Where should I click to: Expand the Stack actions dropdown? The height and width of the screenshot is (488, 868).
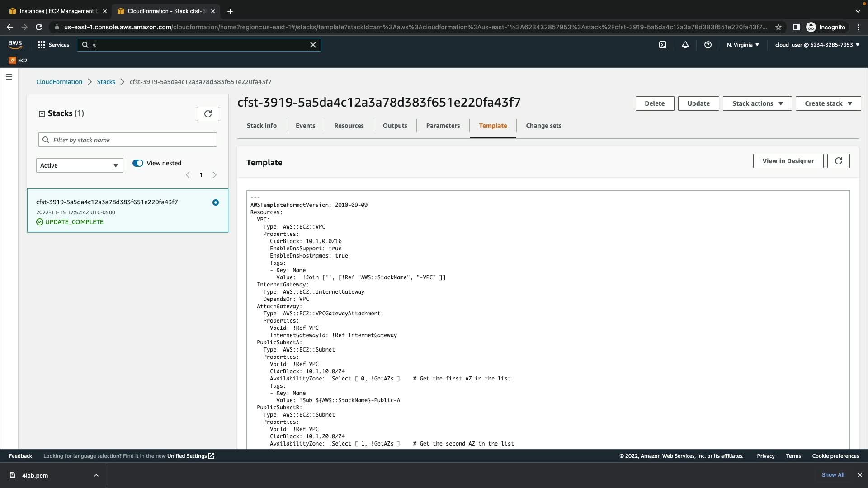point(757,103)
